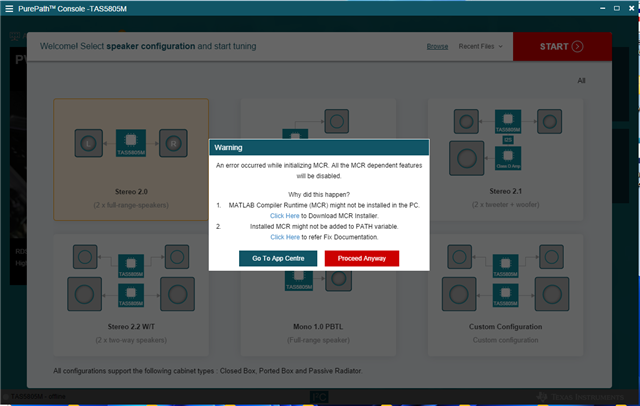Click top-left tweeter icon in Stereo 2.2 W/T

85,257
